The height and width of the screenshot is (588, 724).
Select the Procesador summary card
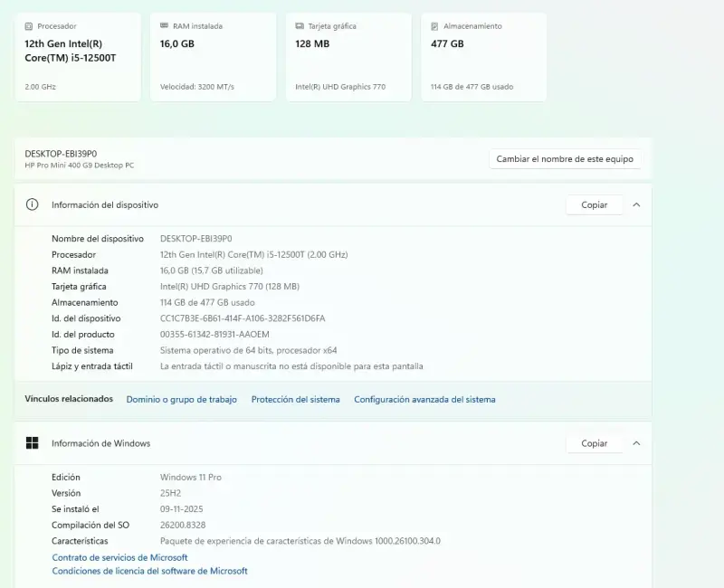78,57
